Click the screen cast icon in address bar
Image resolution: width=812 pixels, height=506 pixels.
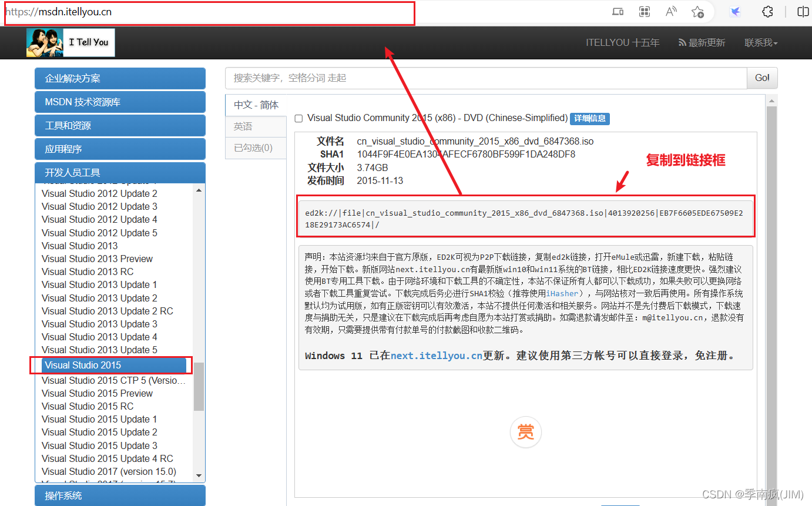coord(618,12)
